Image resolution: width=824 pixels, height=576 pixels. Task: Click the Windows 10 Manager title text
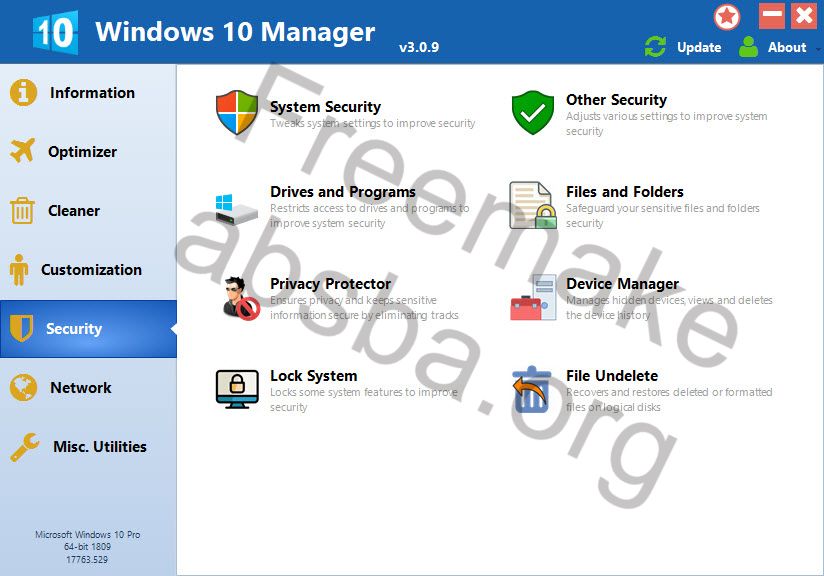(235, 32)
